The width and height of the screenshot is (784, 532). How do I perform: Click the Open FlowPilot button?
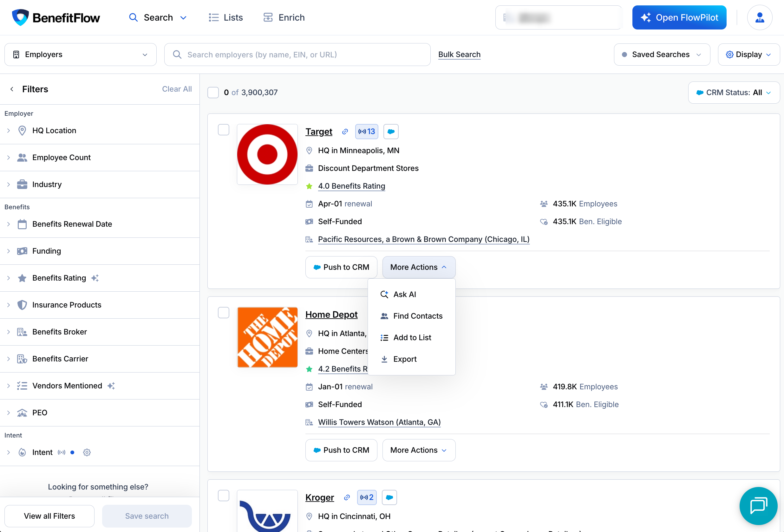(679, 17)
